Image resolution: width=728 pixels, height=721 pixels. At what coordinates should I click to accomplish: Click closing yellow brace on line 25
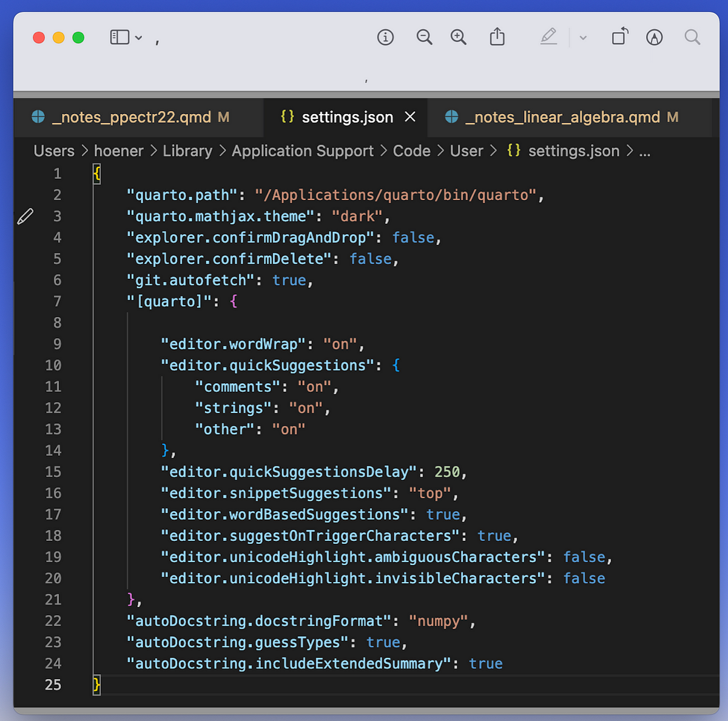96,685
